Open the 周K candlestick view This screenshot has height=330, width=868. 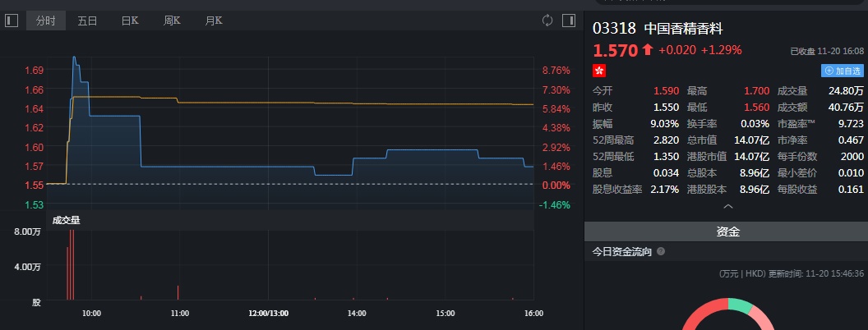click(x=172, y=21)
